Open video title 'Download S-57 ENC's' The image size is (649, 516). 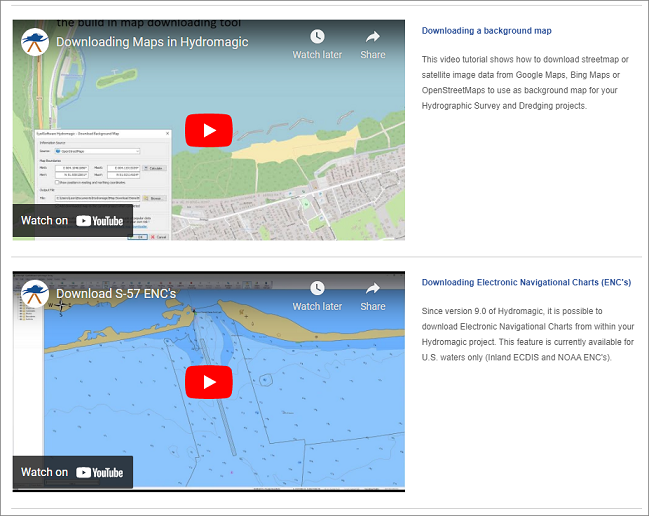[116, 294]
